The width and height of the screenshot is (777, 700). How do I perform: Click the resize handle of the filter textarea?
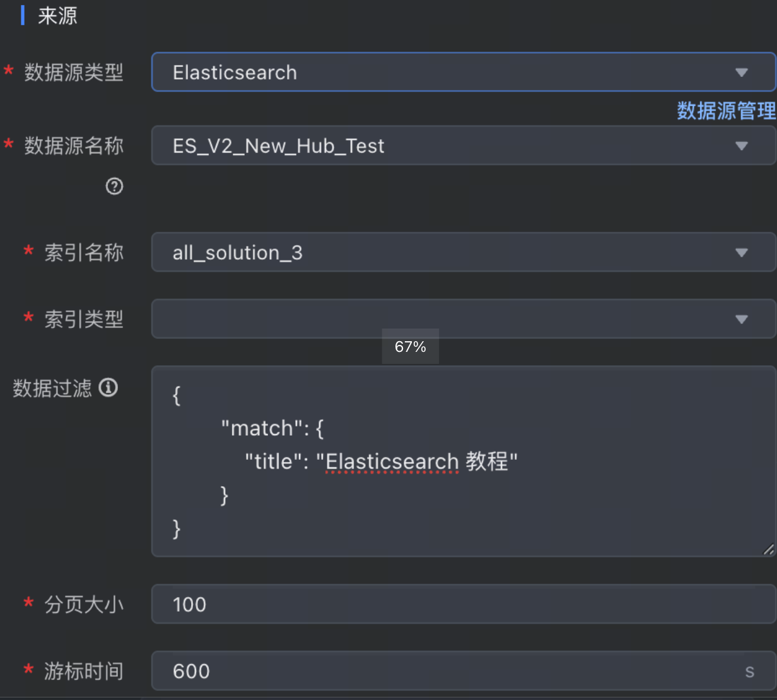pyautogui.click(x=768, y=549)
